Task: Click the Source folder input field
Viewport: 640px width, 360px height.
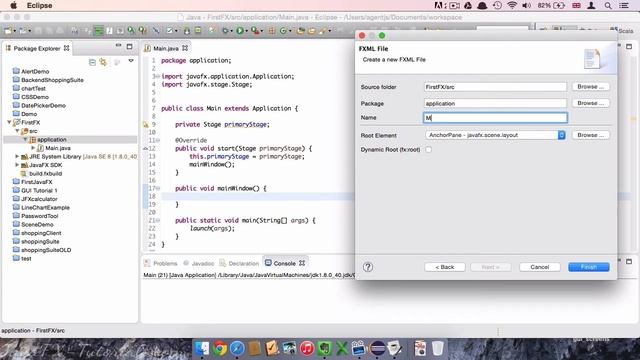Action: point(495,87)
